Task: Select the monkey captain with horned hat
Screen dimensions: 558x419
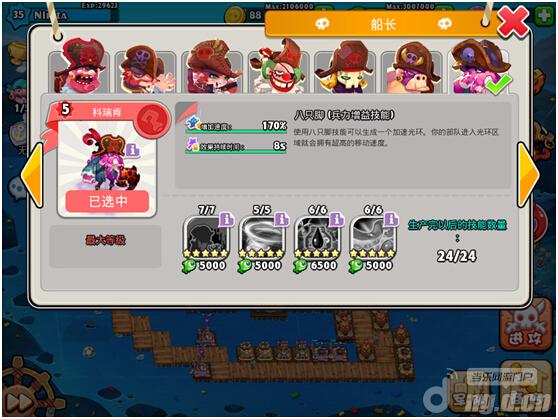Action: [x=412, y=69]
